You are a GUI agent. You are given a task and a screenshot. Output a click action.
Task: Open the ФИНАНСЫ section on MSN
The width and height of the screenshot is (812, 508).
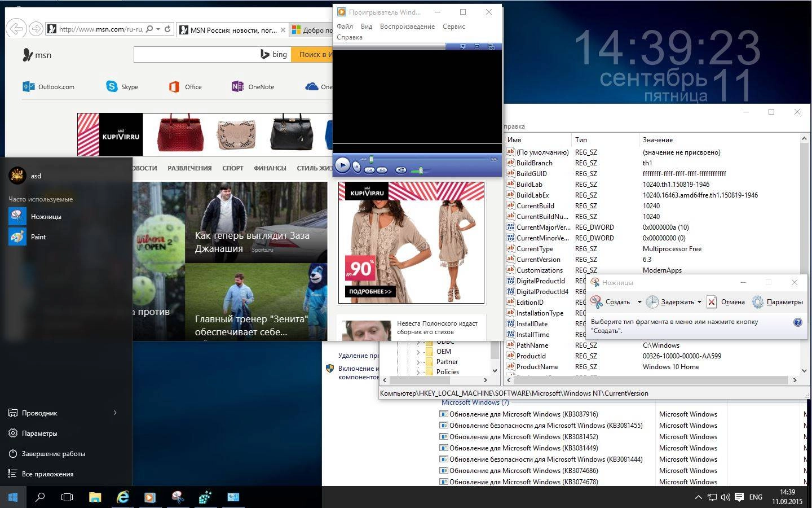click(x=270, y=168)
